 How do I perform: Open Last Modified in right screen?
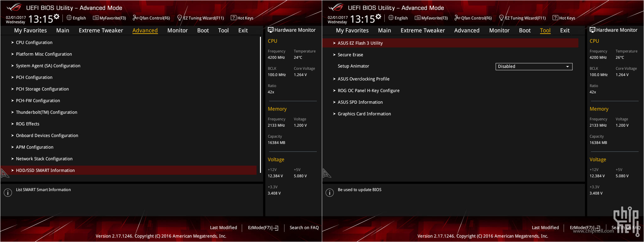point(545,228)
